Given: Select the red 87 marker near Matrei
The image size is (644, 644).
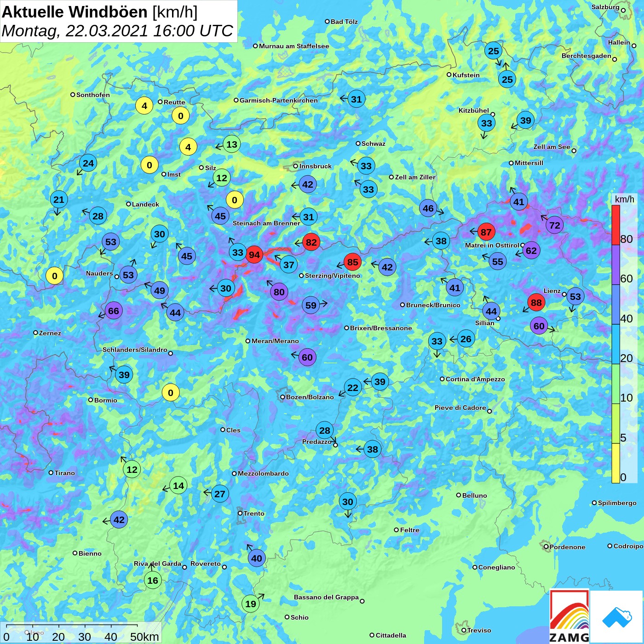Looking at the screenshot, I should tap(486, 232).
